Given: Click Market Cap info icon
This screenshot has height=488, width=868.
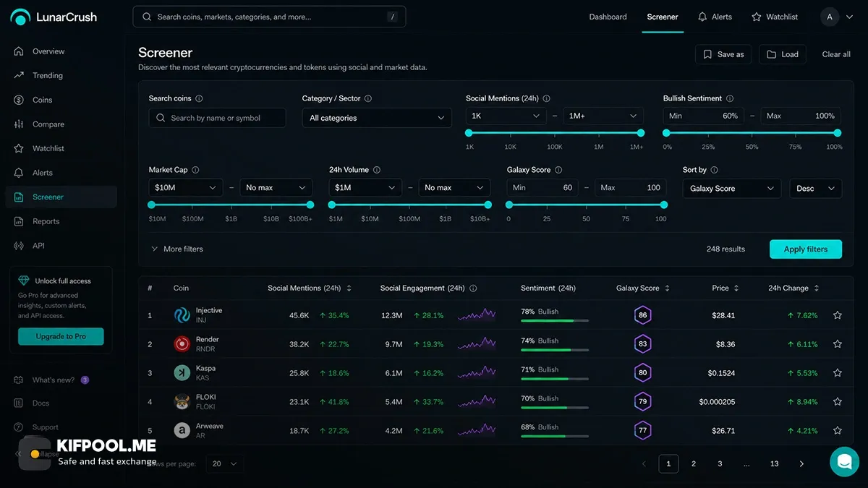Looking at the screenshot, I should (x=195, y=170).
